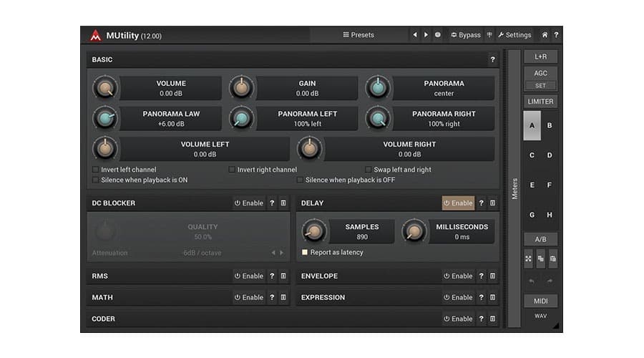The image size is (644, 358).
Task: Toggle Report as latency checkbox
Action: tap(305, 252)
